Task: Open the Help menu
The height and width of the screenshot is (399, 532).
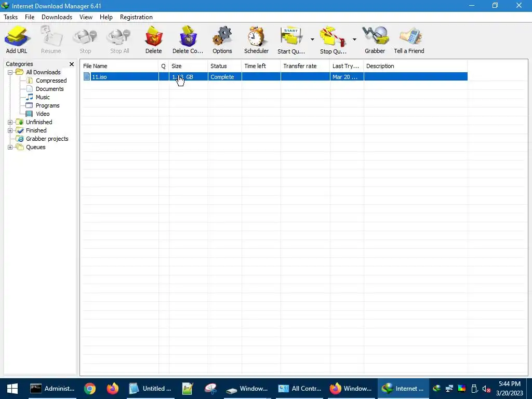Action: (x=106, y=17)
